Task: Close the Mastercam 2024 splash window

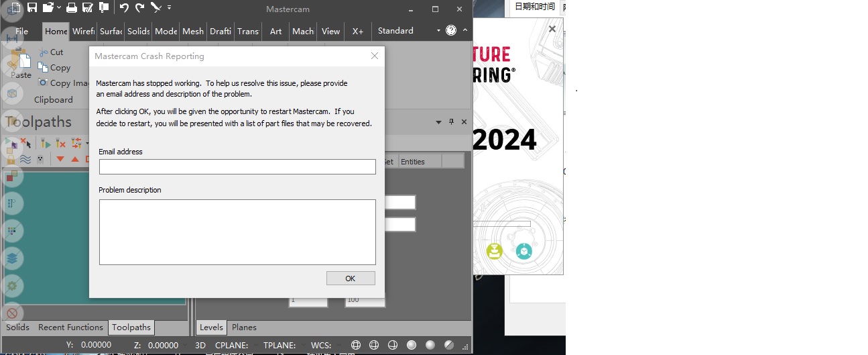Action: pyautogui.click(x=552, y=29)
